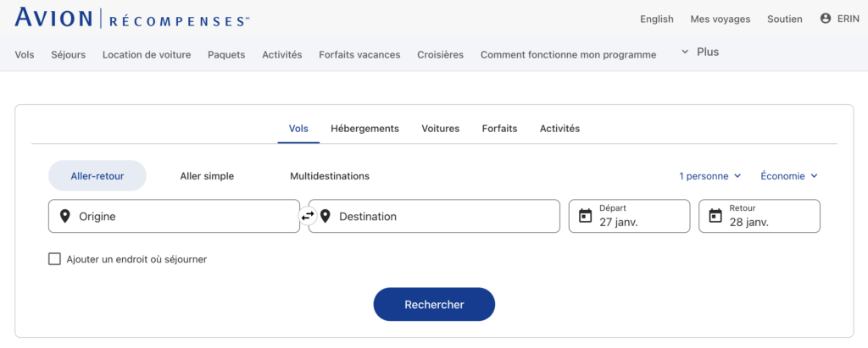Click into the Destination input field
The height and width of the screenshot is (348, 868).
coord(441,216)
